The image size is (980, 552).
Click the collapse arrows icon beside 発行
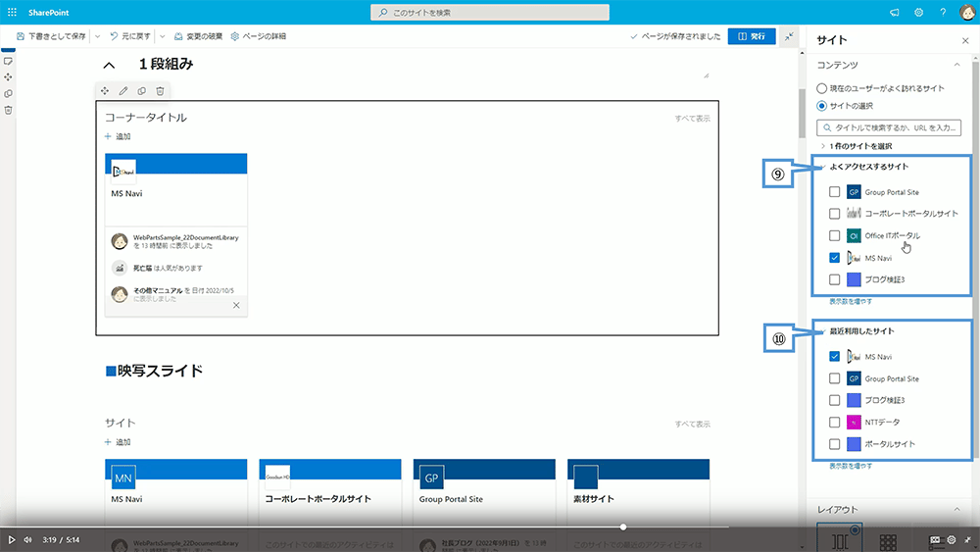[x=790, y=36]
